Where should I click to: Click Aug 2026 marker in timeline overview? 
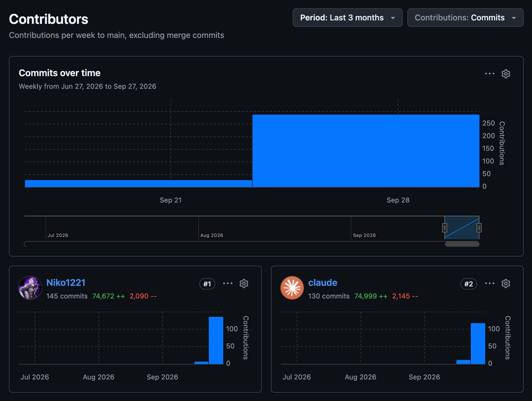click(x=212, y=235)
